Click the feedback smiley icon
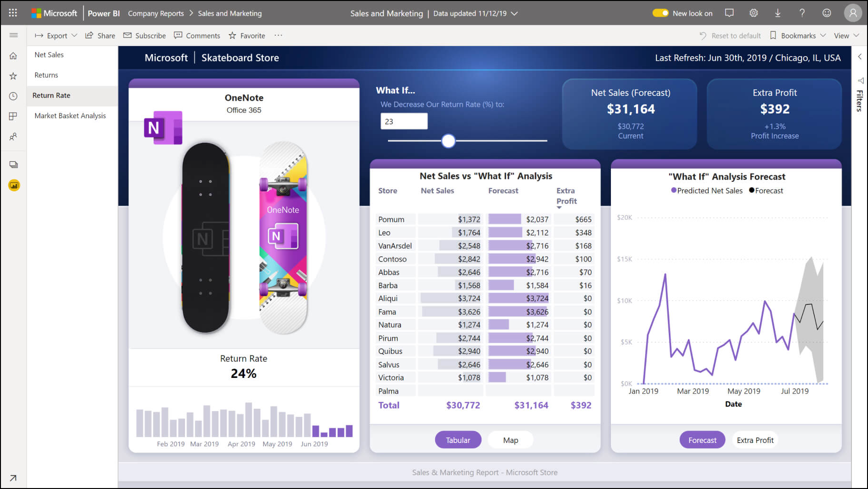 point(826,13)
